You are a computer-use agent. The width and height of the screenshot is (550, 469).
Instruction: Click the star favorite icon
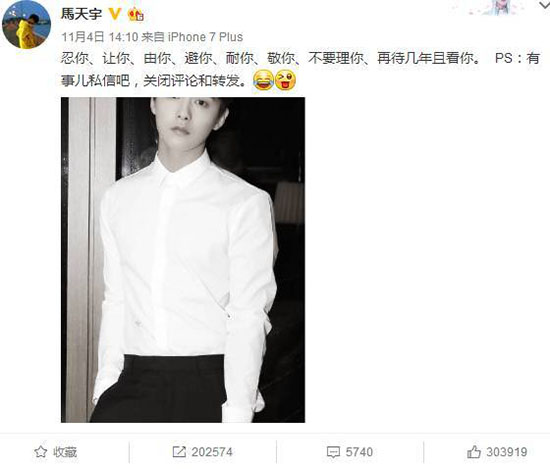pyautogui.click(x=41, y=452)
